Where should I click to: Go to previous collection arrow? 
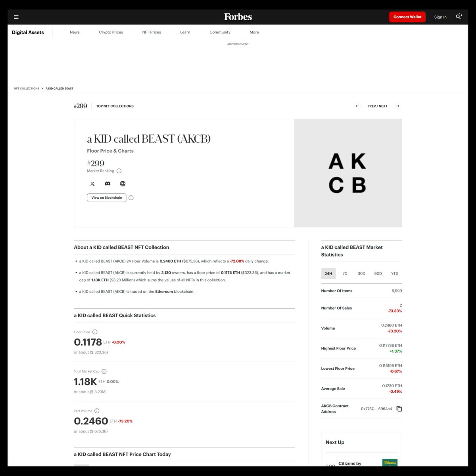coord(357,106)
